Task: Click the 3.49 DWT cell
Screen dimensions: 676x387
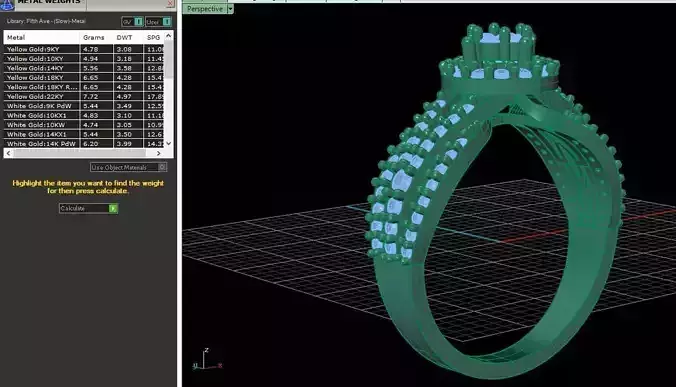Action: tap(128, 106)
